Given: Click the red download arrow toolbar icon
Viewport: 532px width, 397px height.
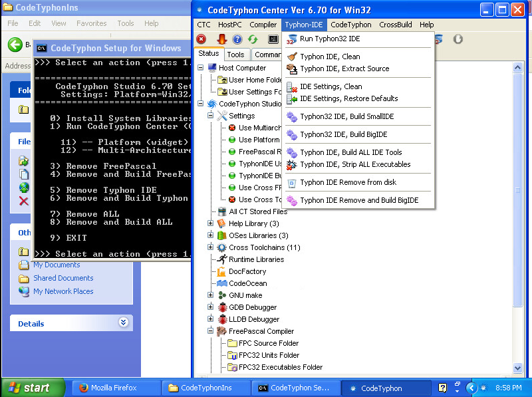Looking at the screenshot, I should (x=221, y=40).
